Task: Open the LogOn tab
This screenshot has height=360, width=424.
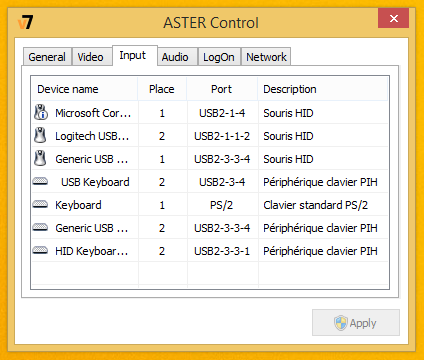Action: 219,57
